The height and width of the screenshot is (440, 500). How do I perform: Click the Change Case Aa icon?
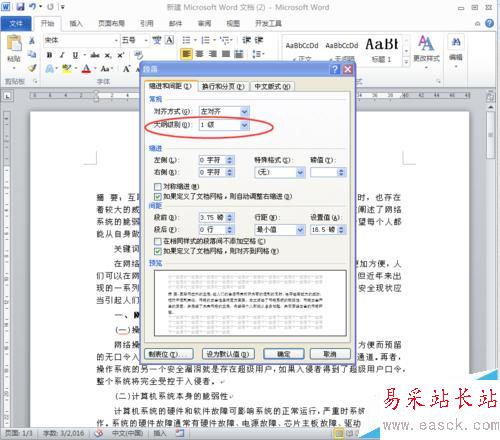tap(105, 69)
